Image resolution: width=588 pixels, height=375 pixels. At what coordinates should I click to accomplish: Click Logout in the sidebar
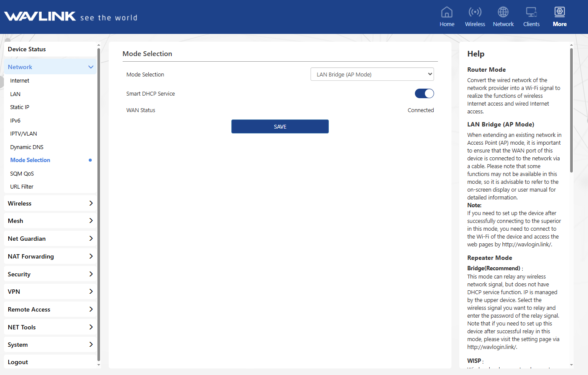tap(18, 362)
